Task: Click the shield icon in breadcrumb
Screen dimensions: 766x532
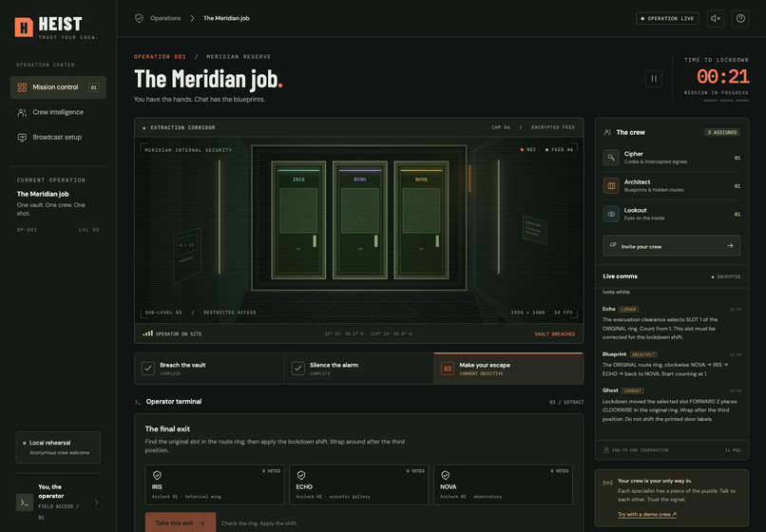Action: tap(139, 18)
